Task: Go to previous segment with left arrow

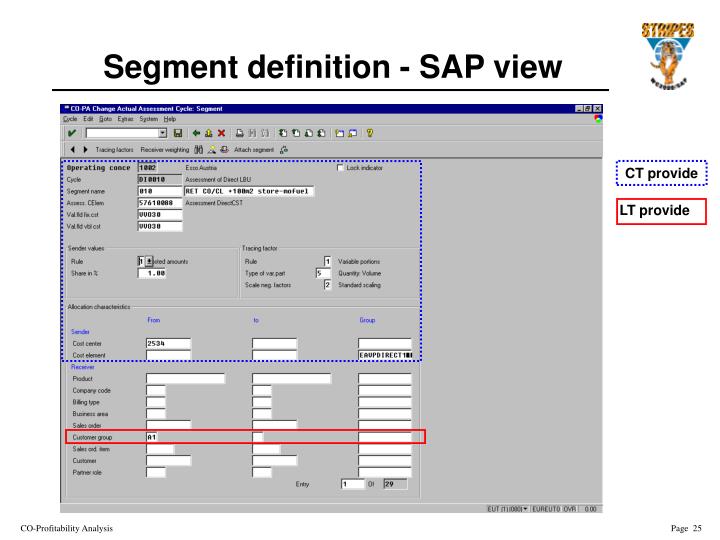Action: click(x=73, y=150)
